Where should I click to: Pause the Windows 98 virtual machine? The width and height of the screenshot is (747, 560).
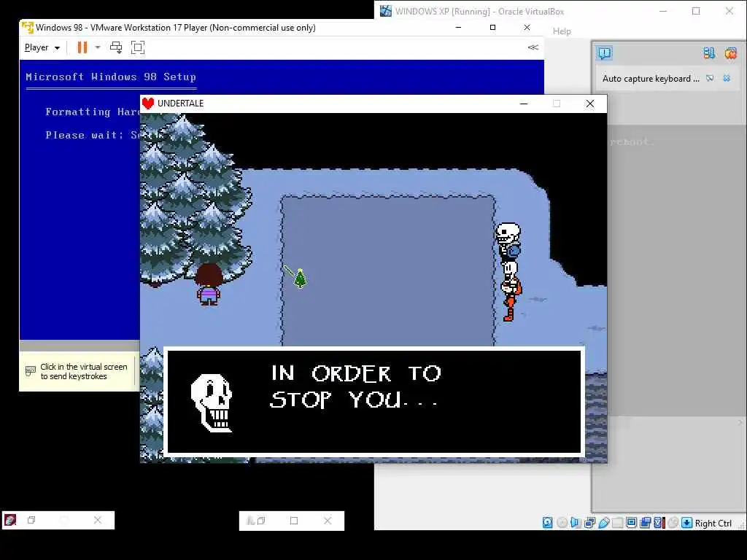pyautogui.click(x=82, y=47)
